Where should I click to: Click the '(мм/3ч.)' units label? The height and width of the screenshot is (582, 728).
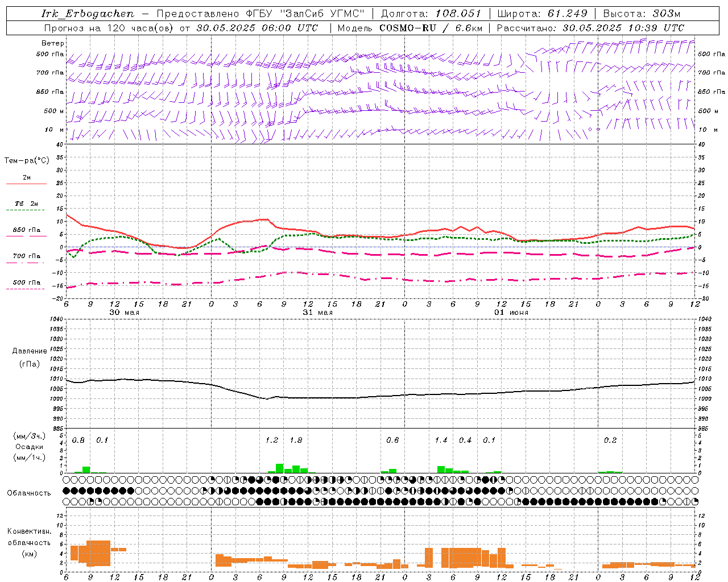click(x=29, y=436)
